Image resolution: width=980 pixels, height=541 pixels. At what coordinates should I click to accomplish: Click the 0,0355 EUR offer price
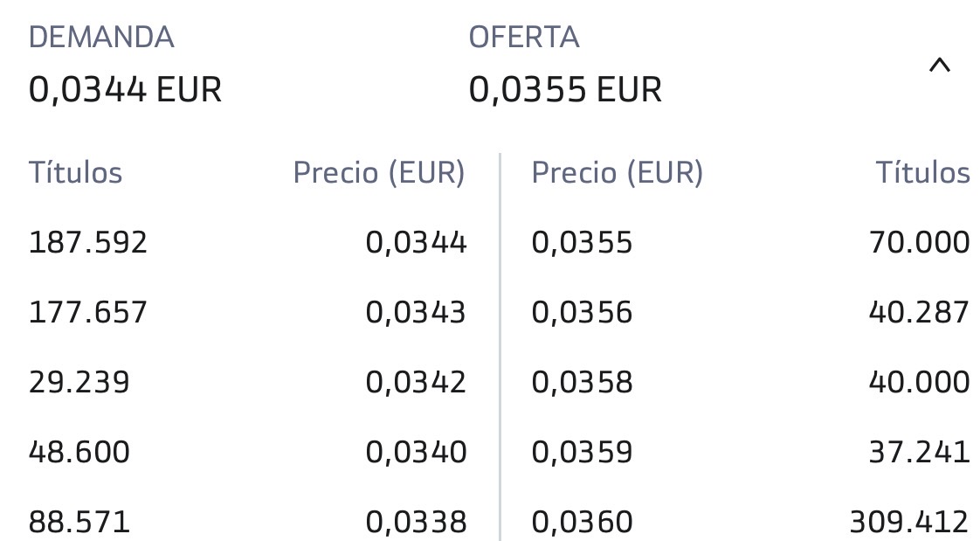[565, 89]
